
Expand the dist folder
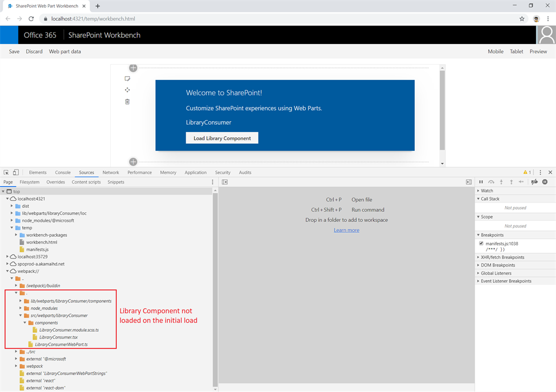12,206
